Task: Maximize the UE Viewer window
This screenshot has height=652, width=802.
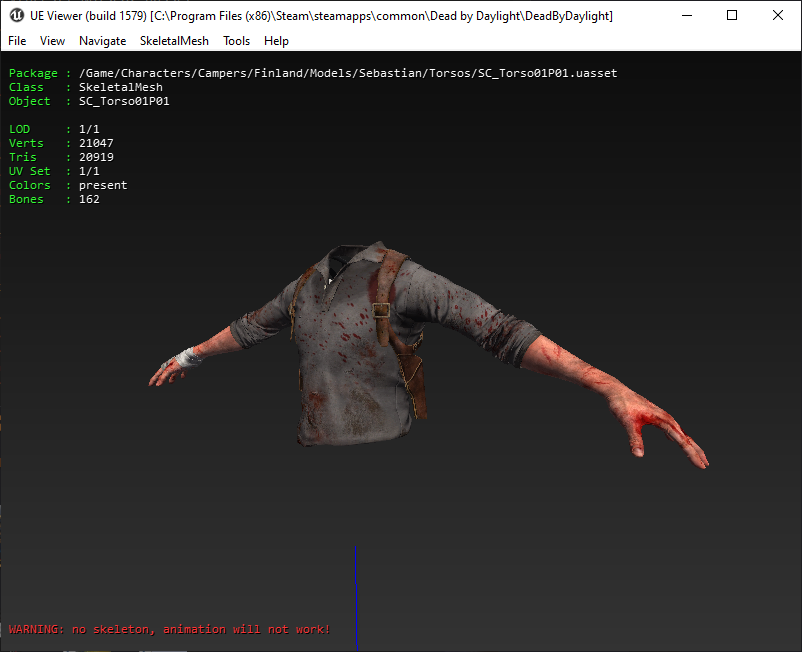Action: click(x=732, y=15)
